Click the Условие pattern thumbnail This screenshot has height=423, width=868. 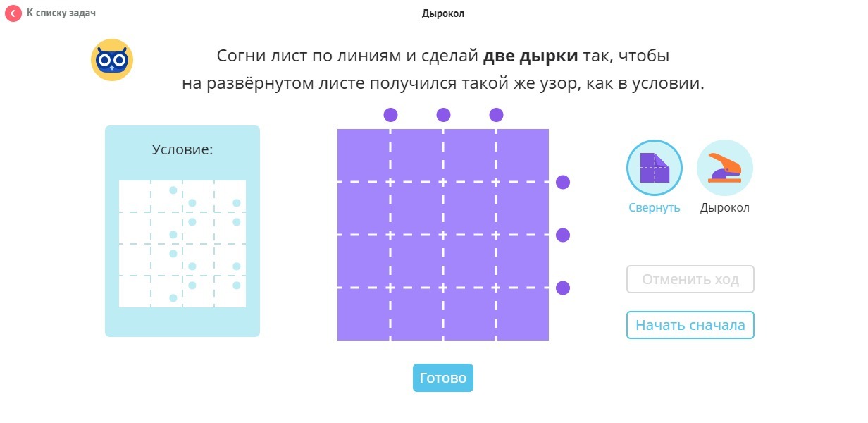click(x=182, y=244)
